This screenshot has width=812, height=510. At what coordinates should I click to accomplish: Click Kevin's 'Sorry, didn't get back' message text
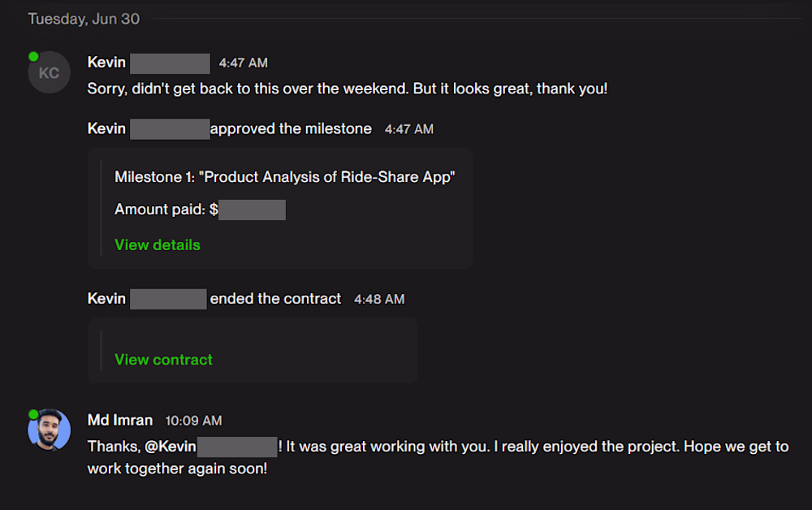pyautogui.click(x=348, y=89)
